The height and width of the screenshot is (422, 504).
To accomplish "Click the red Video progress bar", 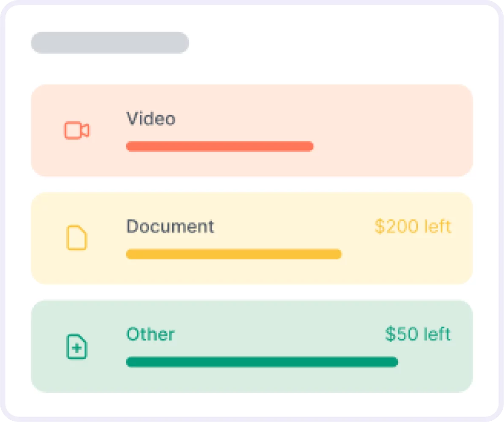I will coord(220,146).
